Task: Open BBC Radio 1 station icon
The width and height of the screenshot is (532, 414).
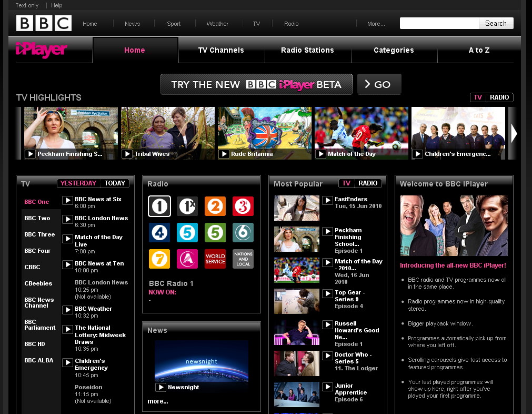Action: (159, 206)
